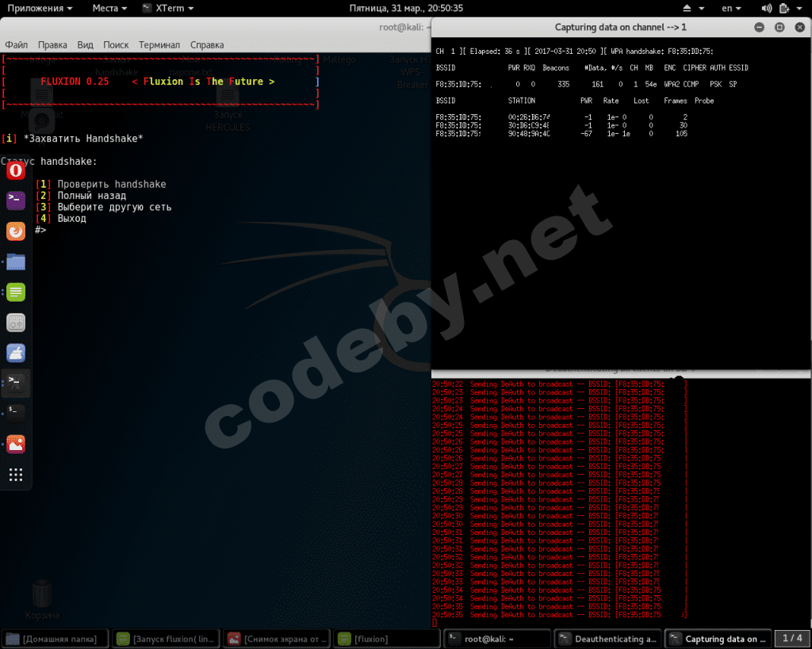Expand the system menu arrow after battery
The height and width of the screenshot is (649, 812).
799,9
